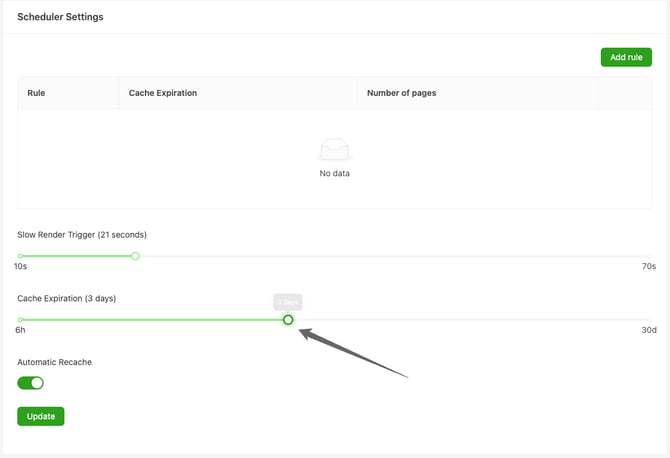Click the empty inbox No data icon
This screenshot has width=670, height=458.
point(335,151)
